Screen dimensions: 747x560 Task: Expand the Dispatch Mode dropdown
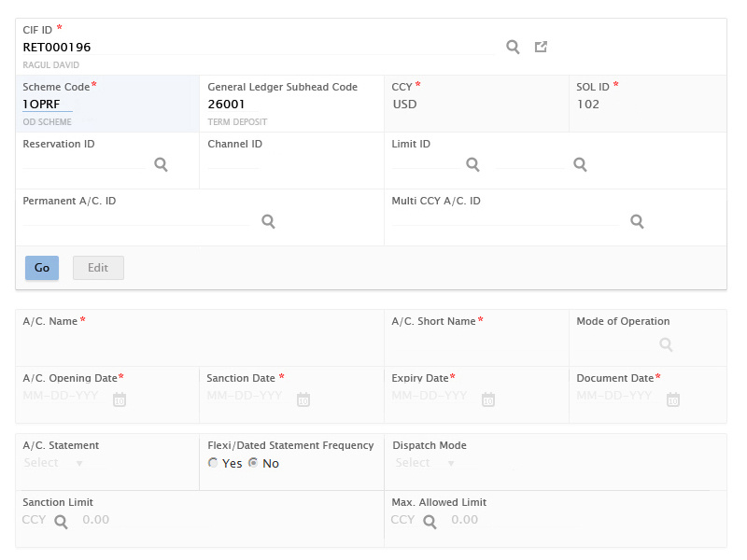point(426,463)
